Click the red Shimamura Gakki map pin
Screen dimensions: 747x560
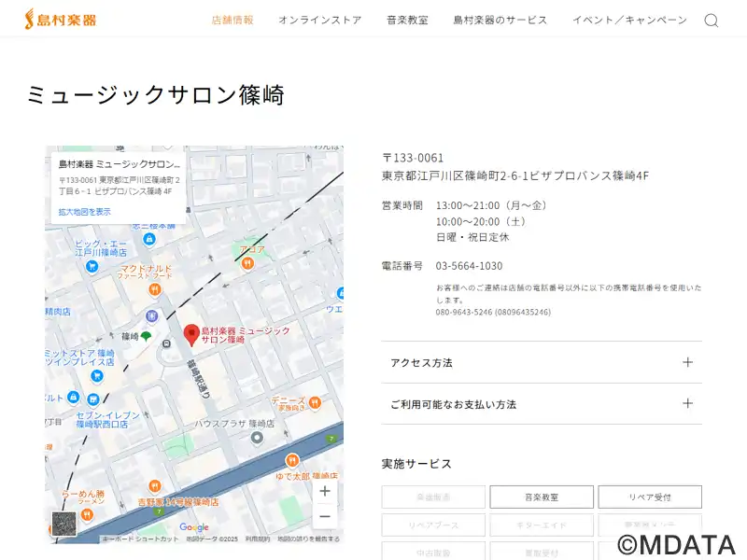tap(191, 335)
